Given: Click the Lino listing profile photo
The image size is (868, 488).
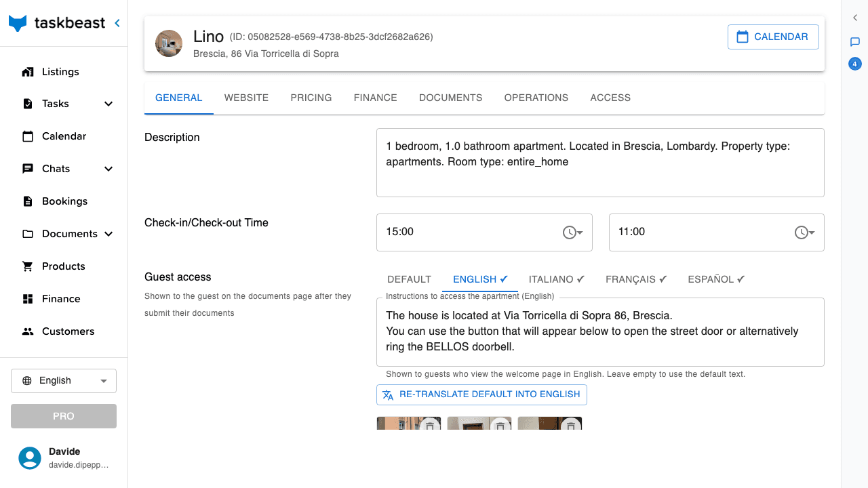Looking at the screenshot, I should point(169,43).
